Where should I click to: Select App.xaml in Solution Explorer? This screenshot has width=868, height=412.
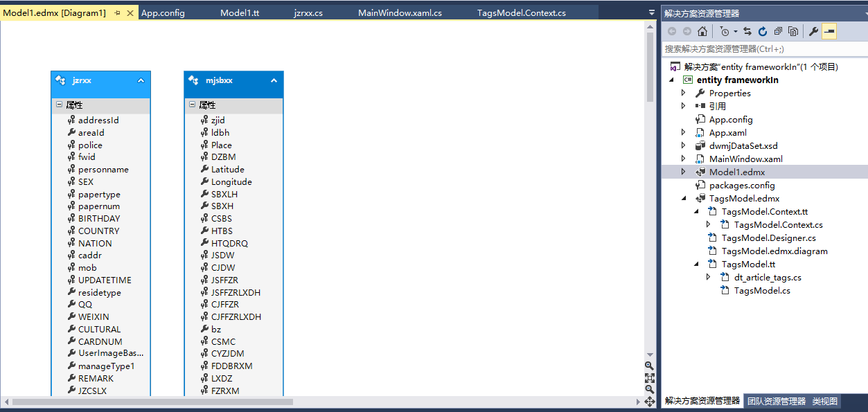pos(727,132)
